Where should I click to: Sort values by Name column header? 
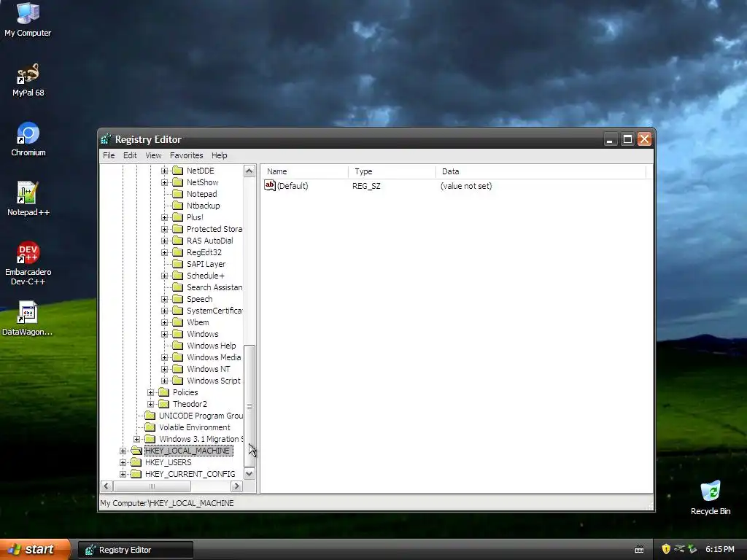tap(304, 171)
